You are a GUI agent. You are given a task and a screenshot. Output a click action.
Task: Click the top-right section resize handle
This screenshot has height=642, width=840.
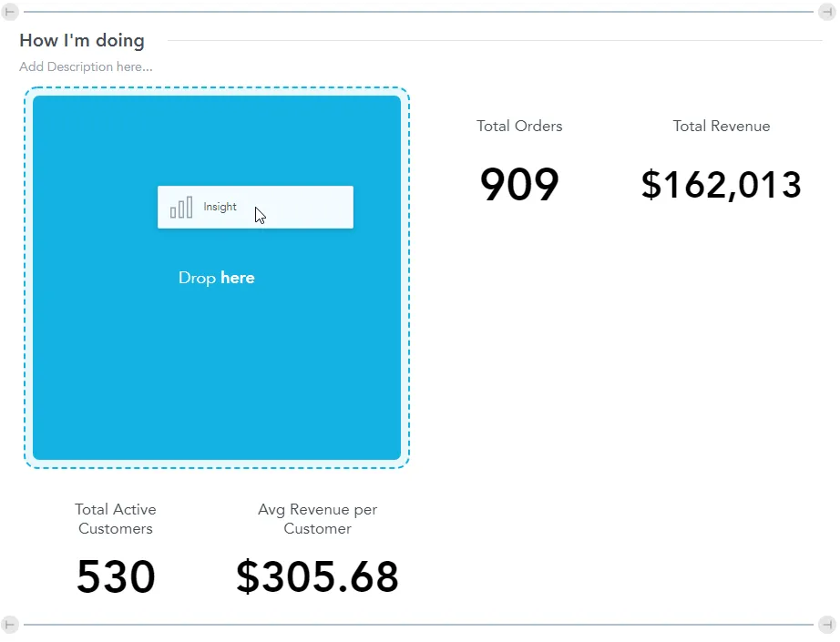[829, 13]
